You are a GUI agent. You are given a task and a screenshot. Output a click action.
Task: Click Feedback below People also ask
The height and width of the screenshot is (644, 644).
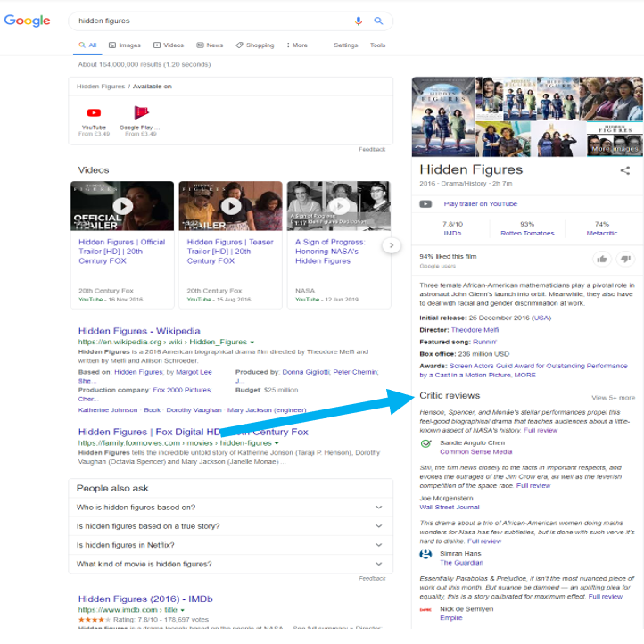tap(372, 579)
